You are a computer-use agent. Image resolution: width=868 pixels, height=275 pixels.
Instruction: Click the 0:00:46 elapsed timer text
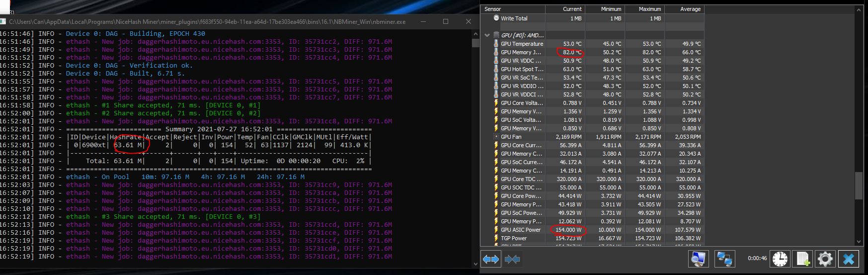click(757, 259)
